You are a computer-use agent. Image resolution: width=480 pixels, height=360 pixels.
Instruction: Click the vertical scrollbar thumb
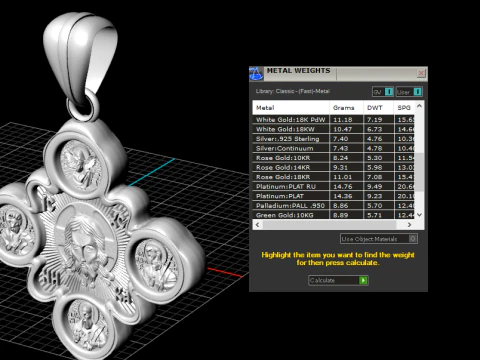[419, 173]
